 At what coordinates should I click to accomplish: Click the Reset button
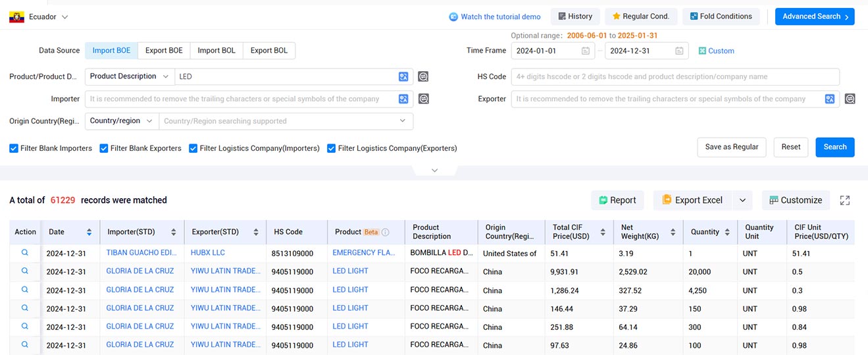(x=791, y=147)
